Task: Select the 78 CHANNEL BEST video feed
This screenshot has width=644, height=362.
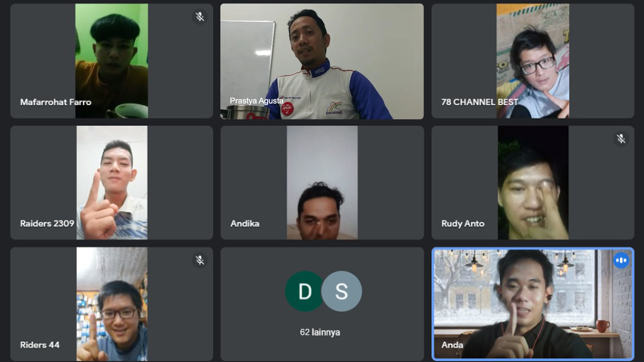Action: tap(533, 61)
